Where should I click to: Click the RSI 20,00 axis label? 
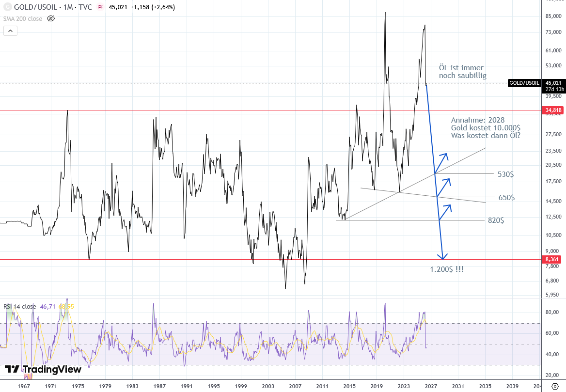pyautogui.click(x=552, y=375)
